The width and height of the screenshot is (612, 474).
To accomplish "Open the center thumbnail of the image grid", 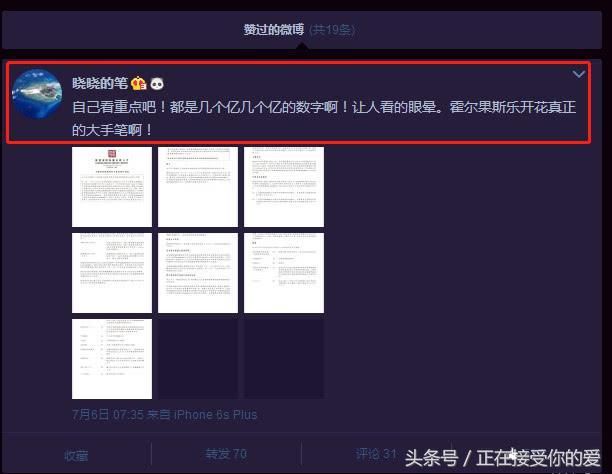I will click(x=198, y=273).
